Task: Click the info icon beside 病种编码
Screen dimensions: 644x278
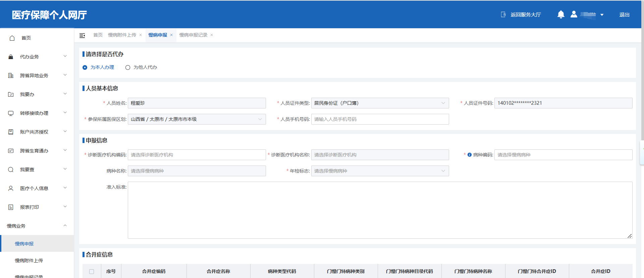Action: pyautogui.click(x=470, y=155)
